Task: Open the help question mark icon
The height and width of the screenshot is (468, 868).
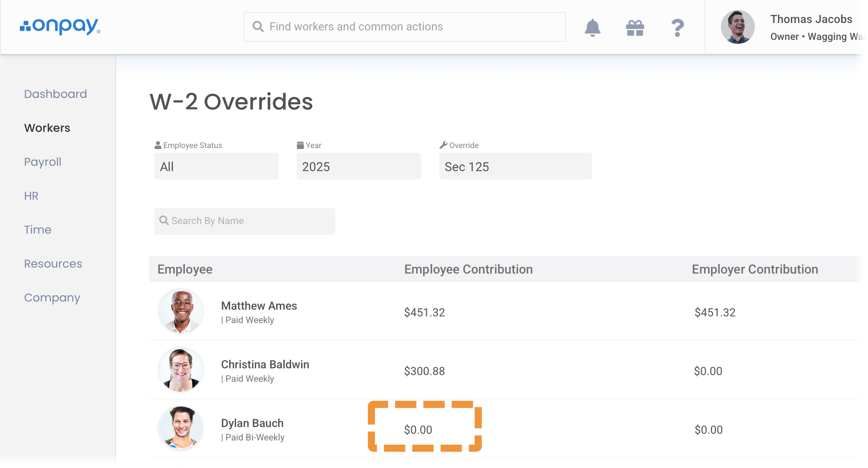Action: 677,28
